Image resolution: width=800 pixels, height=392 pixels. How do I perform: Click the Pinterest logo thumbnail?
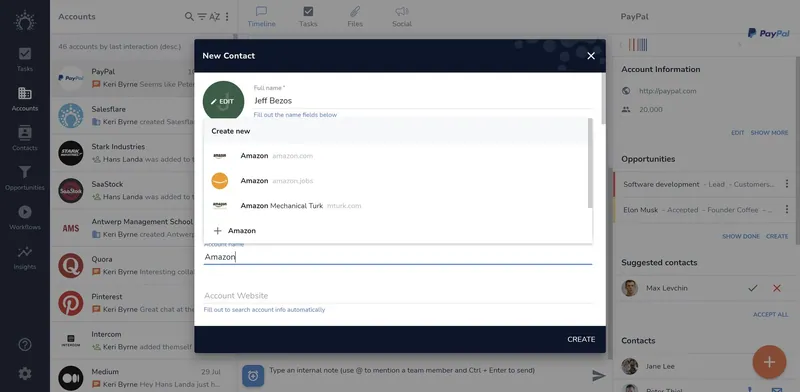click(70, 303)
